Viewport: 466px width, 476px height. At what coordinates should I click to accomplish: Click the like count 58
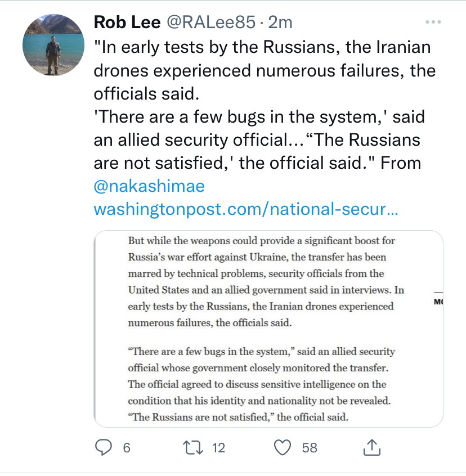pyautogui.click(x=310, y=448)
